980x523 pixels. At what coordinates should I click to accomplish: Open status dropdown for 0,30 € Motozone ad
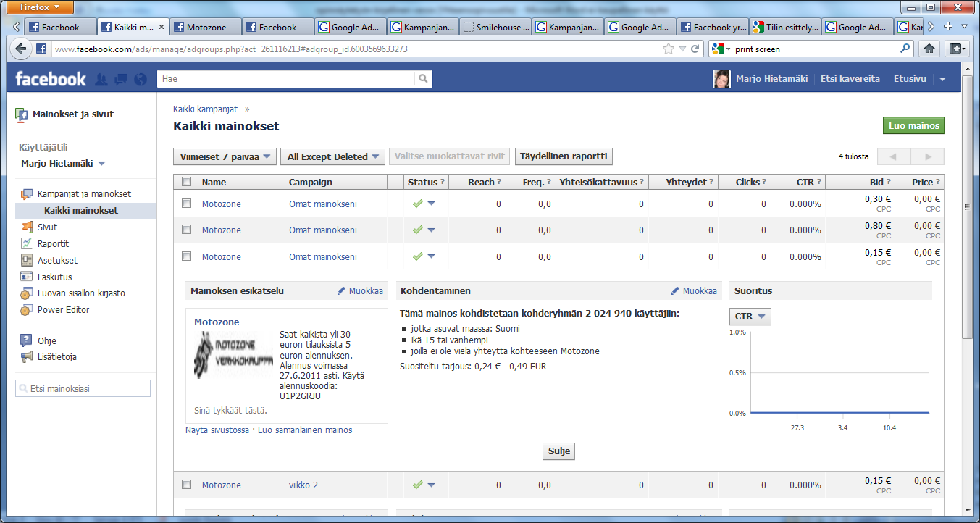point(432,204)
